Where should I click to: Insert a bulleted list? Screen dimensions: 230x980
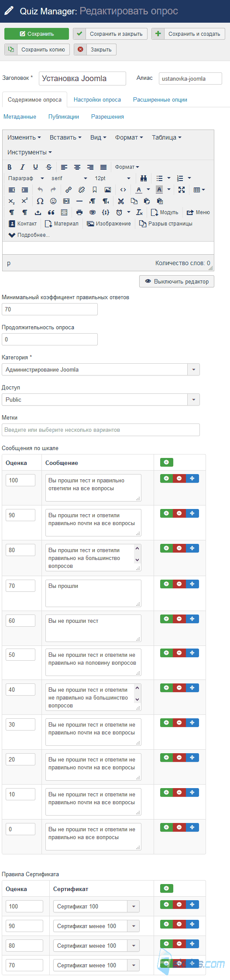[160, 178]
